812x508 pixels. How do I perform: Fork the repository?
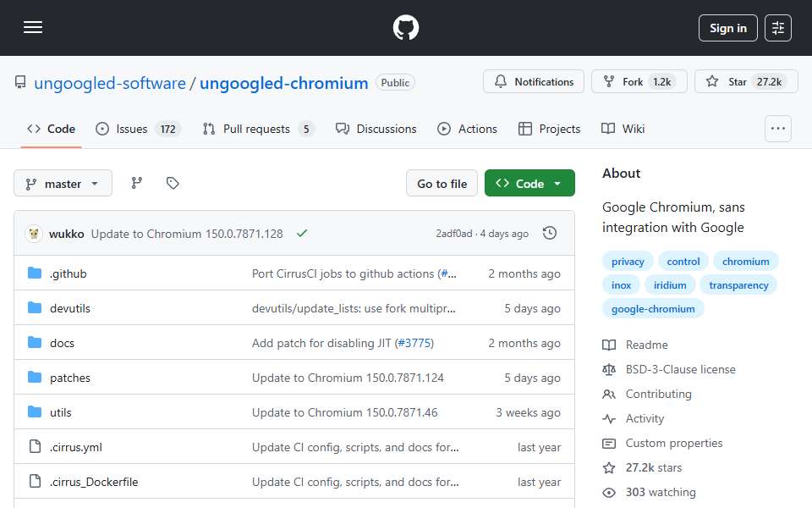tap(639, 82)
